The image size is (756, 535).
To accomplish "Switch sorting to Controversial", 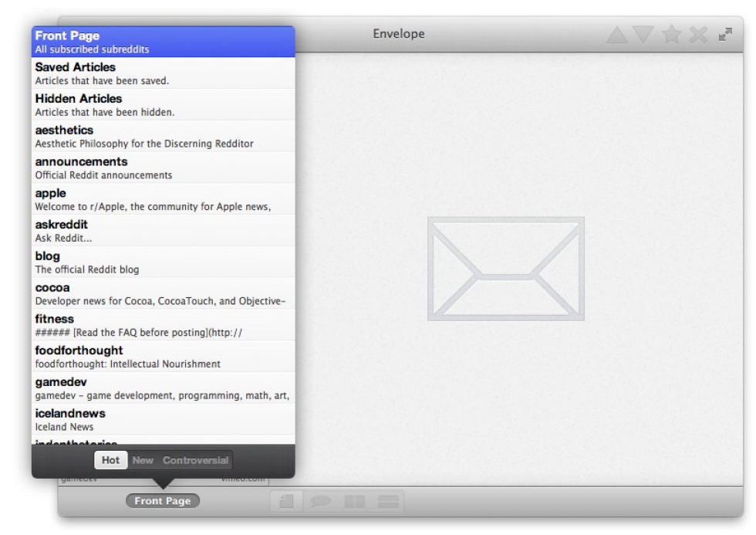I will 195,461.
